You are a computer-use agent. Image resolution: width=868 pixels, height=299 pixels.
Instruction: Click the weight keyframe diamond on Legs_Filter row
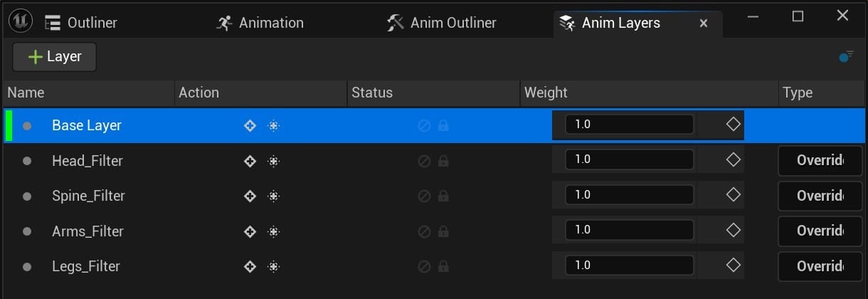click(x=733, y=266)
